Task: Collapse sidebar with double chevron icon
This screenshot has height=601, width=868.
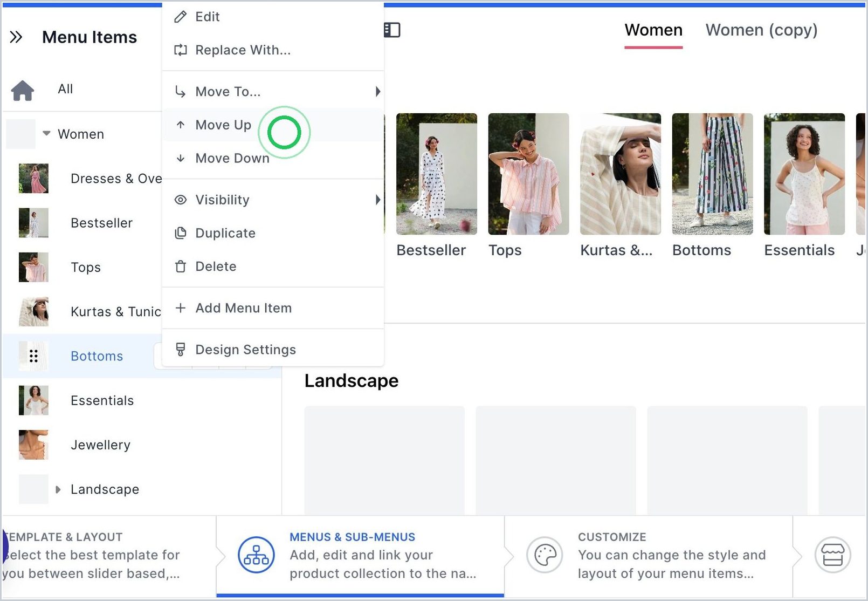Action: (x=16, y=37)
